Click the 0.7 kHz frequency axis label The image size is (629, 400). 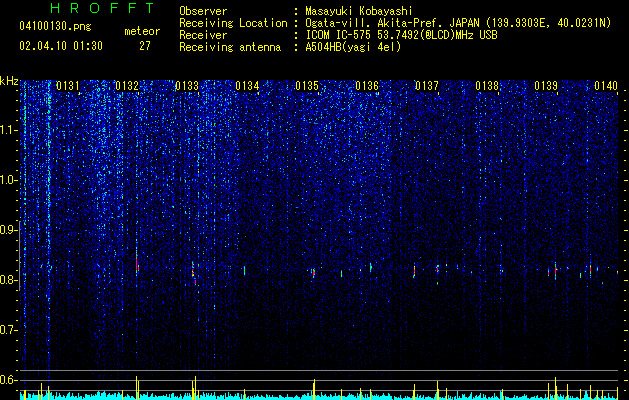[9, 330]
